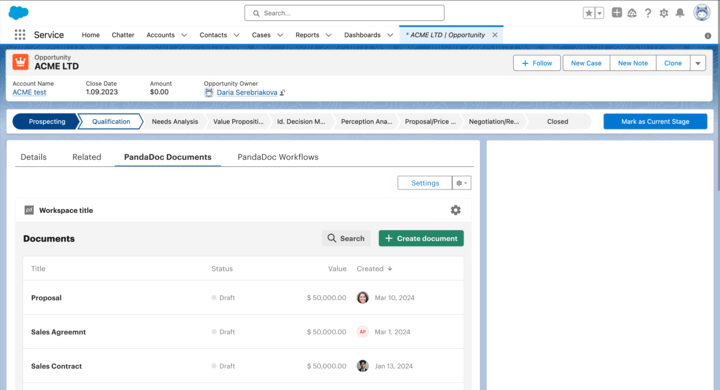Click the Global Actions plus icon
Image resolution: width=720 pixels, height=390 pixels.
pyautogui.click(x=617, y=13)
